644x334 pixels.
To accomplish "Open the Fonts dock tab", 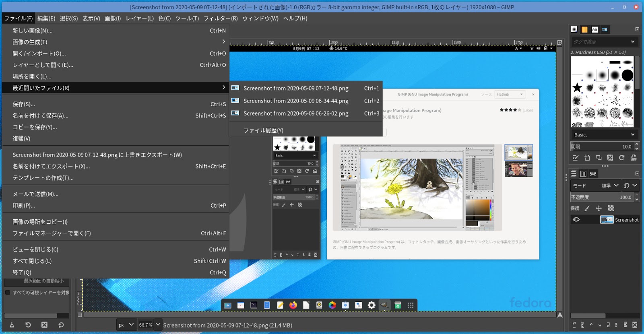I will 594,29.
